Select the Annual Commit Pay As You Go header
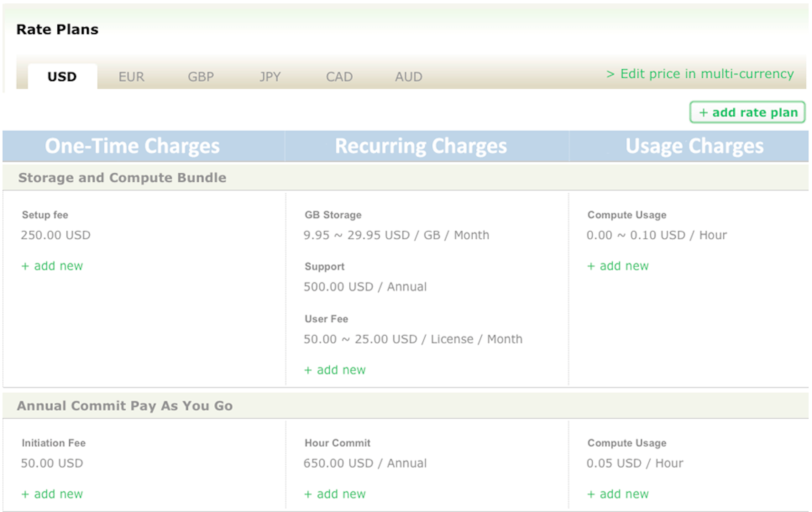 pyautogui.click(x=125, y=406)
